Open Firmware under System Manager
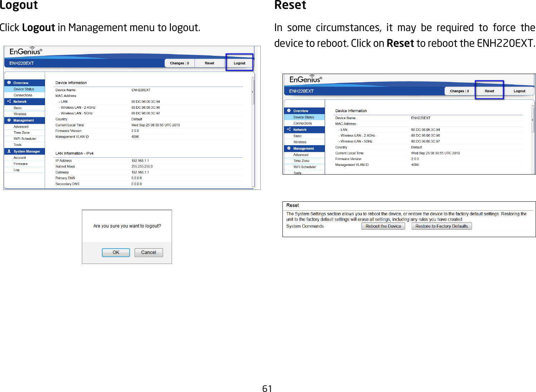The height and width of the screenshot is (392, 536). tap(24, 163)
